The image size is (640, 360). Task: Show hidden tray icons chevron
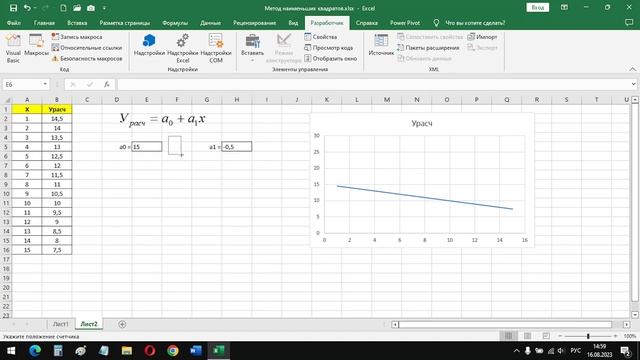tap(516, 351)
